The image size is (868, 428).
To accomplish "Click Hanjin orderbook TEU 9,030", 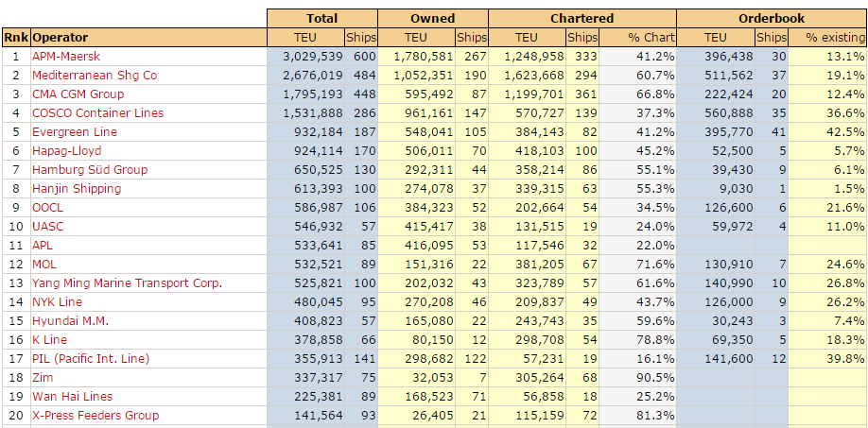I will [x=736, y=189].
